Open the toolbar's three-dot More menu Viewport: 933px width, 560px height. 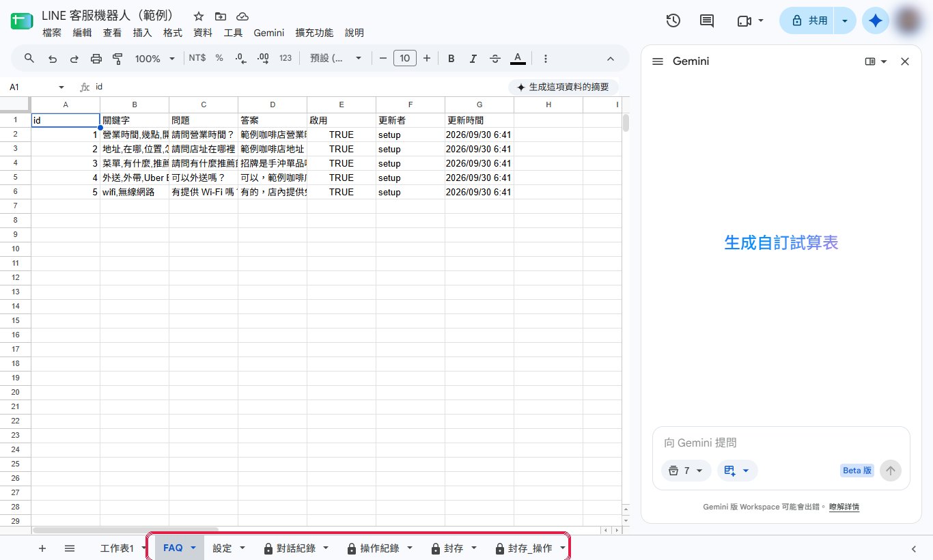coord(545,59)
